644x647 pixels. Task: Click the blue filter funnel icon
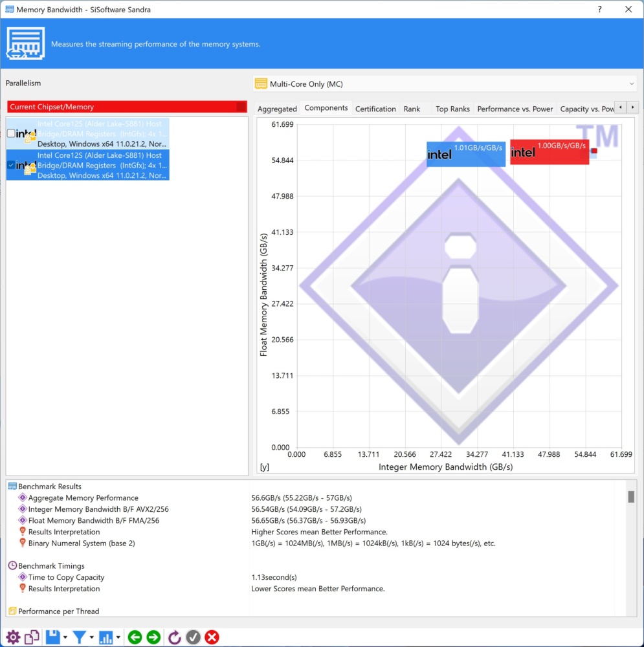pos(79,637)
